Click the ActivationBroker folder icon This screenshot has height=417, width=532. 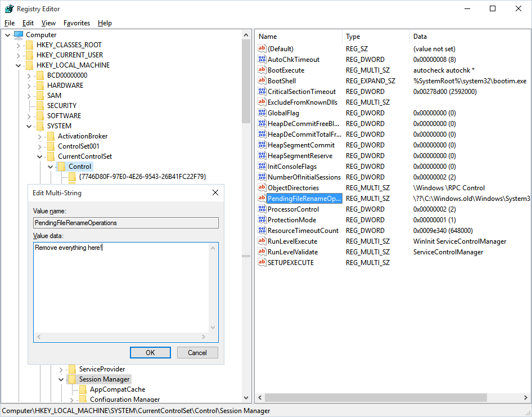pos(51,136)
